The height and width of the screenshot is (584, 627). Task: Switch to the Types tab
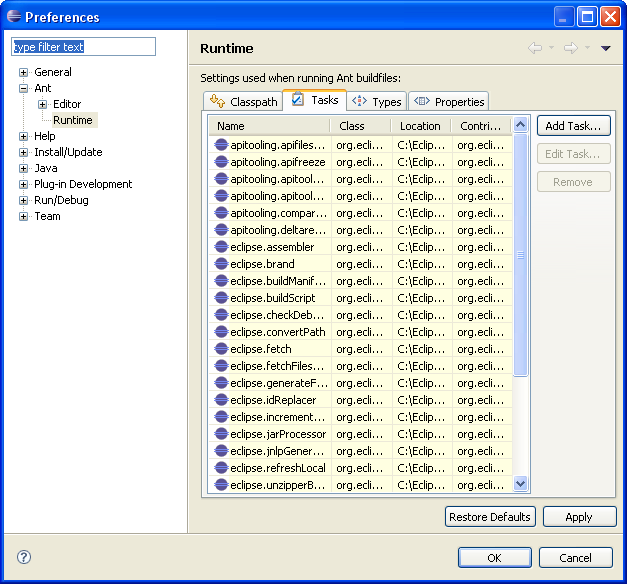(377, 101)
